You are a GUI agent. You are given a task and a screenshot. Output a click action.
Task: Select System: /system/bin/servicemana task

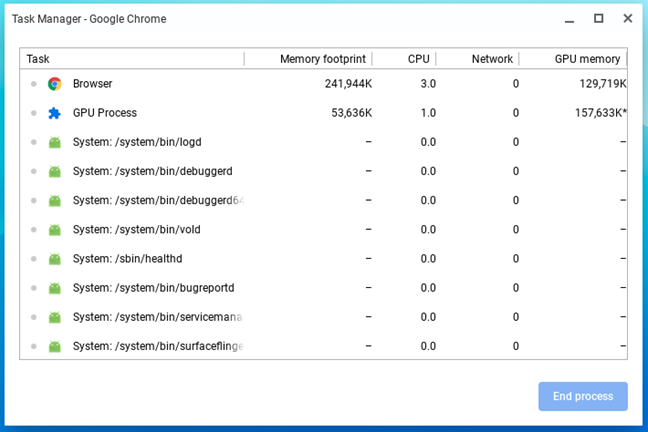[x=324, y=317]
